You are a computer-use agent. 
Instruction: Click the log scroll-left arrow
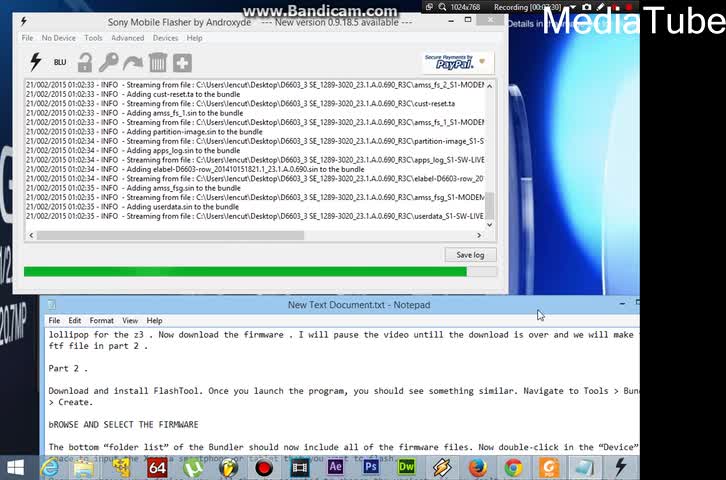31,235
